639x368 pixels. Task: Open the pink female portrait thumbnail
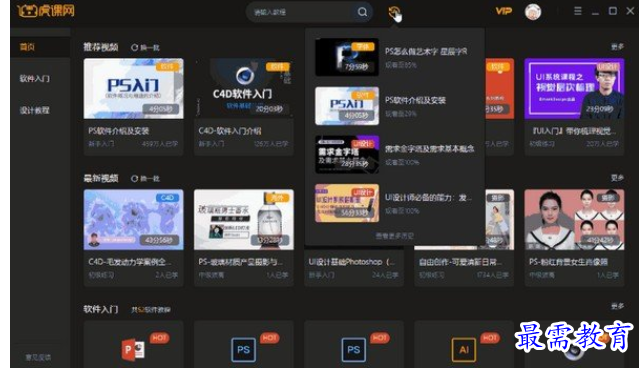(x=574, y=219)
